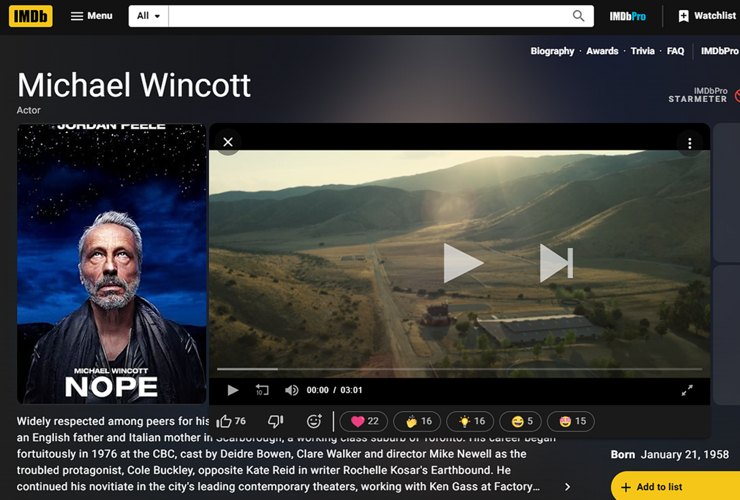The height and width of the screenshot is (500, 740).
Task: Close the video player overlay
Action: coord(228,142)
